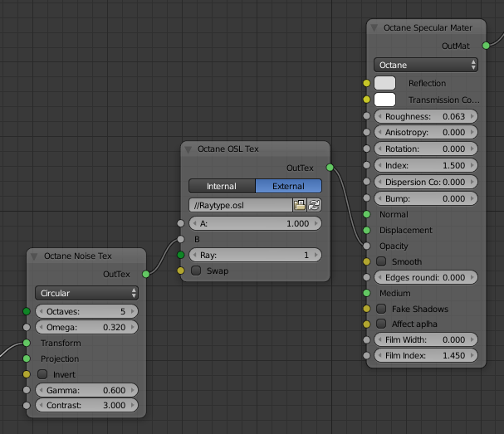Click the Roughness value field
The width and height of the screenshot is (504, 434).
pyautogui.click(x=426, y=117)
